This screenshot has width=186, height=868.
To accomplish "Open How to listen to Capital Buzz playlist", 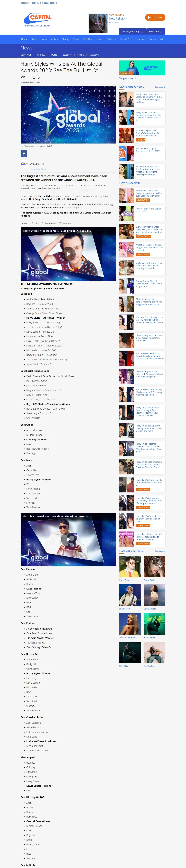I will coord(148,210).
